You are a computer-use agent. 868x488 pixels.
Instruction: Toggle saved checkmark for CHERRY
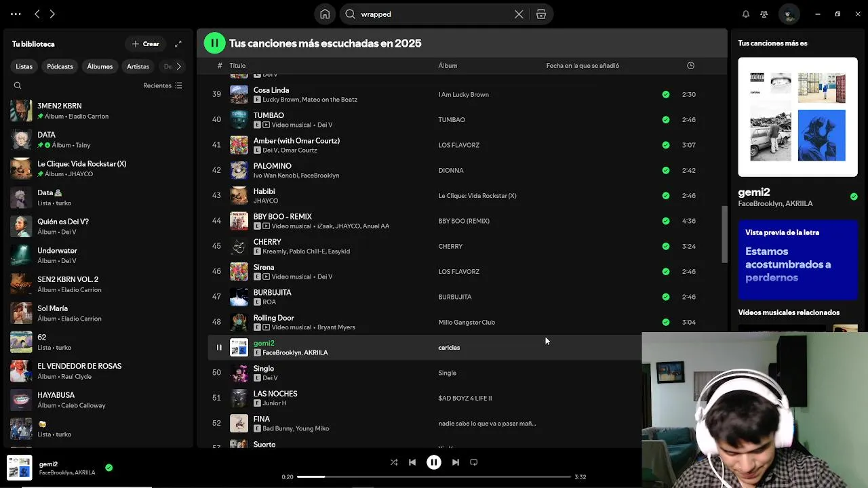coord(666,247)
